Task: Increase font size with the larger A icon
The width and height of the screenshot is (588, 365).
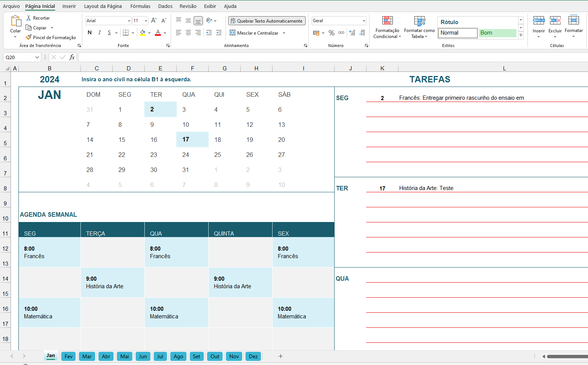Action: pos(154,21)
